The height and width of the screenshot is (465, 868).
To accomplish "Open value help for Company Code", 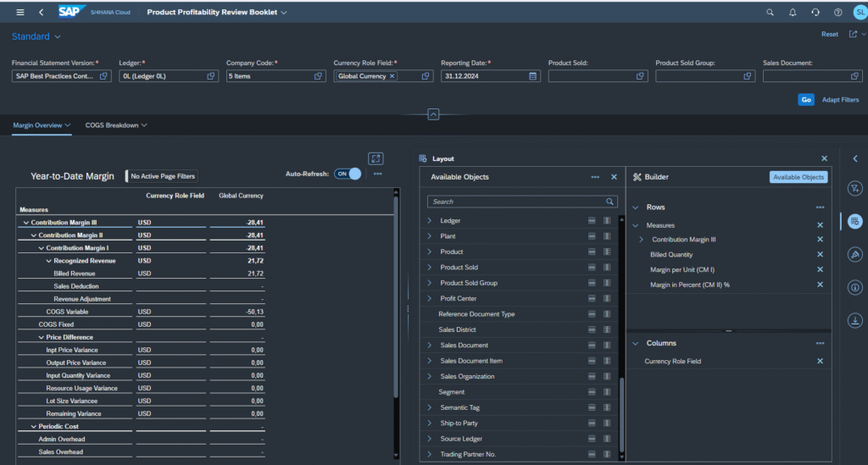I will click(319, 76).
